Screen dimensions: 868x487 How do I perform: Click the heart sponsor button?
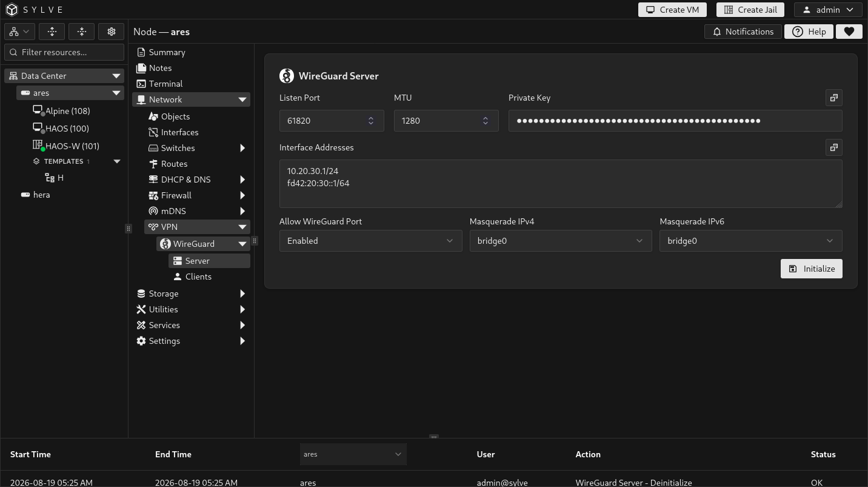click(849, 32)
